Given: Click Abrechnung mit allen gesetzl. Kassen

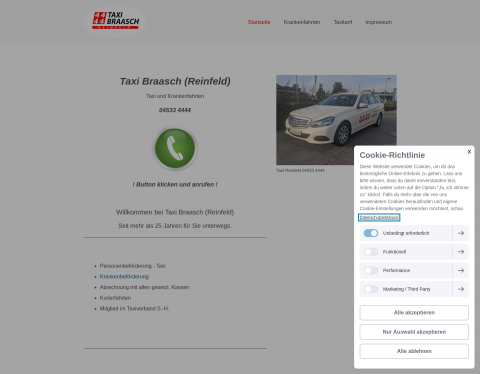Looking at the screenshot, I should pyautogui.click(x=144, y=287).
